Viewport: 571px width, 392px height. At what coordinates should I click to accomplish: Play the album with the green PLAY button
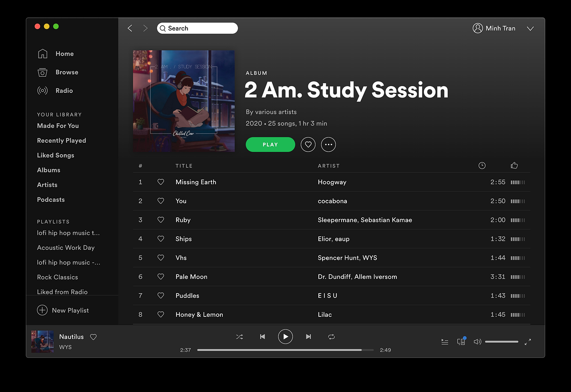pos(270,145)
